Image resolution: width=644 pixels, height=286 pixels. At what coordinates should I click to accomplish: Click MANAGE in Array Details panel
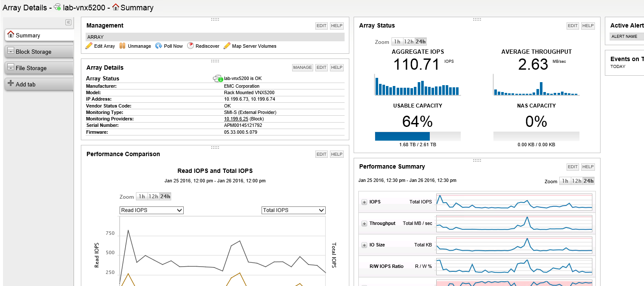coord(302,68)
